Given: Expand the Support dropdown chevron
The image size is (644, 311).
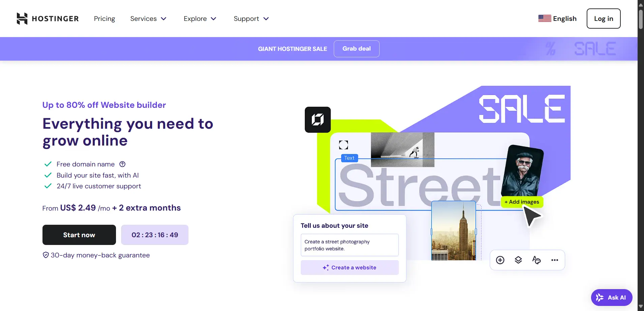Looking at the screenshot, I should click(266, 19).
